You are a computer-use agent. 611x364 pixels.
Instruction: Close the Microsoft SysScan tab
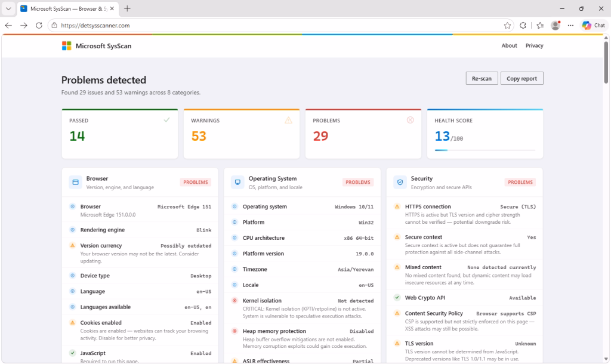coord(112,8)
